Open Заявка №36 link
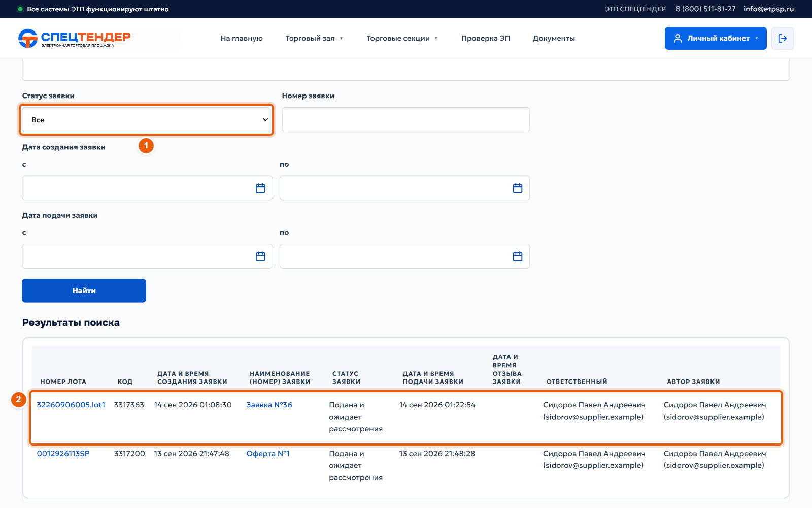Screen dimensions: 812x508 [269, 405]
